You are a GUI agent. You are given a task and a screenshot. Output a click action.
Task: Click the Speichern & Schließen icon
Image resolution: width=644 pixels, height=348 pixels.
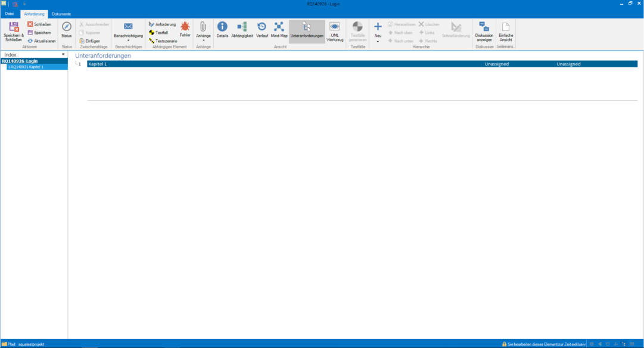[x=14, y=27]
